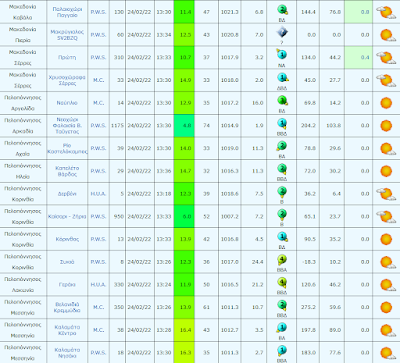Click the weather icon for Ρίο Καστελλόκαμπος

point(387,148)
